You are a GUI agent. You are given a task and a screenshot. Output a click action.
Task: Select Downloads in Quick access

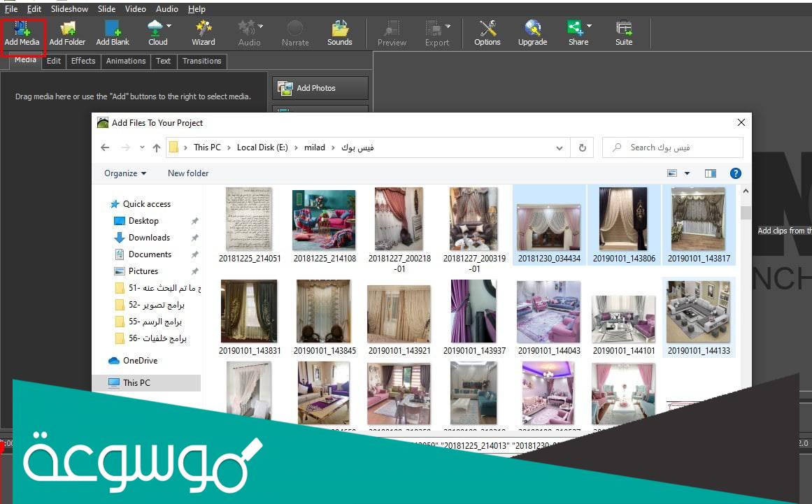pyautogui.click(x=149, y=238)
